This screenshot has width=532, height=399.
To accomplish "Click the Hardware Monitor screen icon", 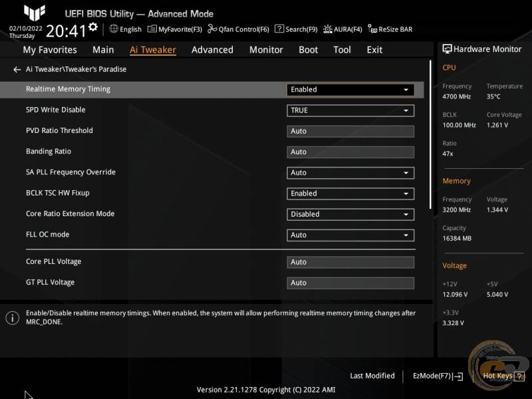I will [447, 49].
